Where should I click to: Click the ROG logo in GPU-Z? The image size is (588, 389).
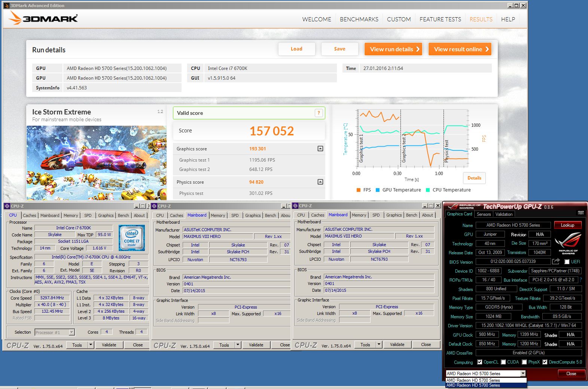tap(568, 243)
